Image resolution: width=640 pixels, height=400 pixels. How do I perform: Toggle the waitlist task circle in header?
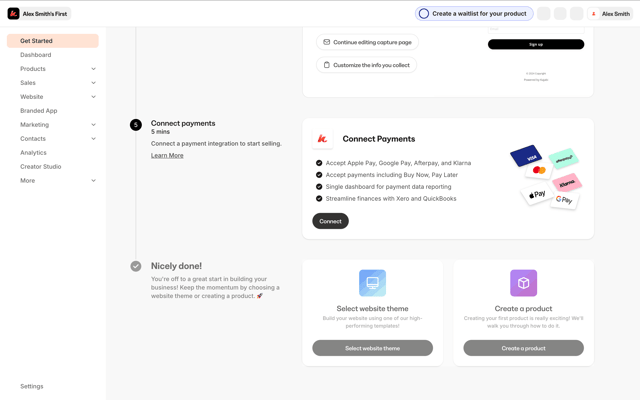[x=424, y=13]
